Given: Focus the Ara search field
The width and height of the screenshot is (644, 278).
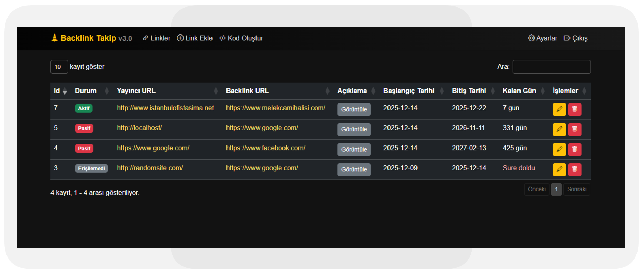Looking at the screenshot, I should [x=552, y=67].
